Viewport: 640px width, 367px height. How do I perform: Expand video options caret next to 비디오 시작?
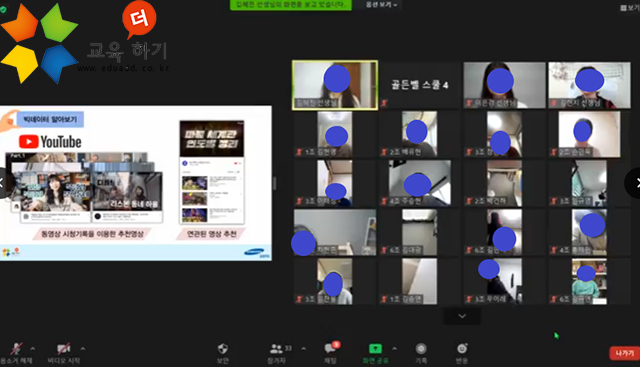(83, 349)
